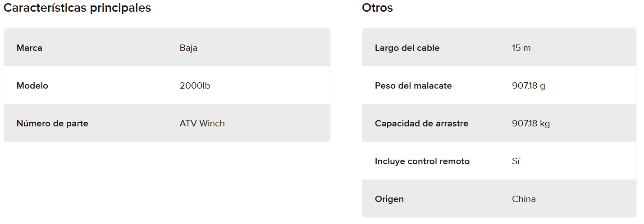Select the Origen label
The height and width of the screenshot is (224, 644).
[389, 199]
